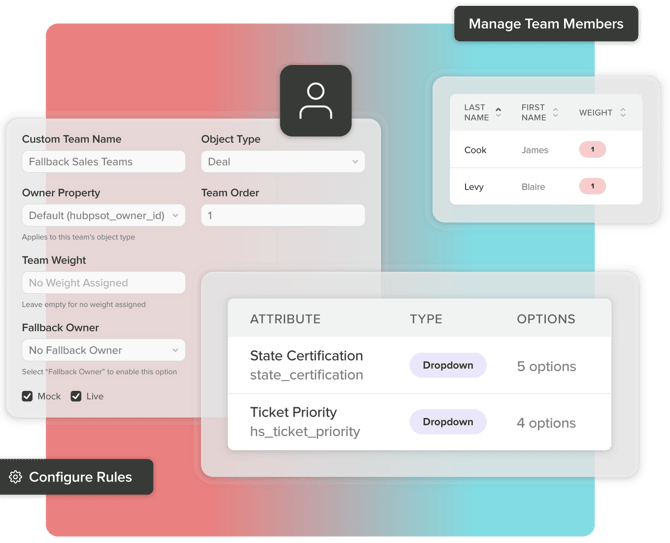
Task: Select the Cook last name cell
Action: (475, 150)
